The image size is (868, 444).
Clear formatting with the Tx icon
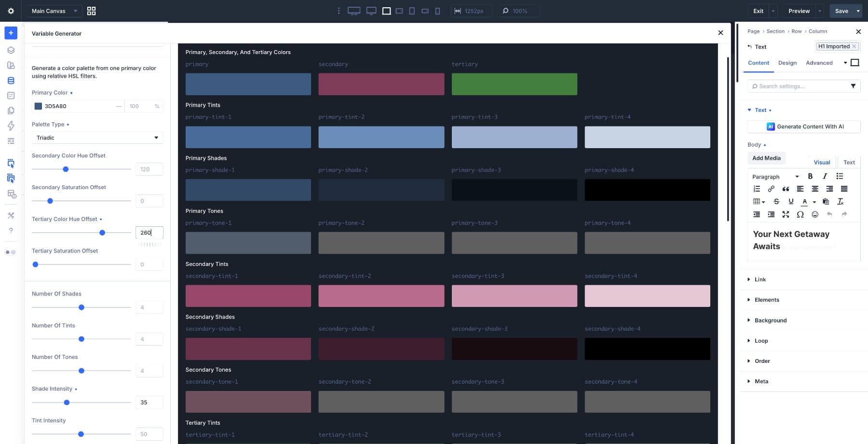(x=840, y=201)
